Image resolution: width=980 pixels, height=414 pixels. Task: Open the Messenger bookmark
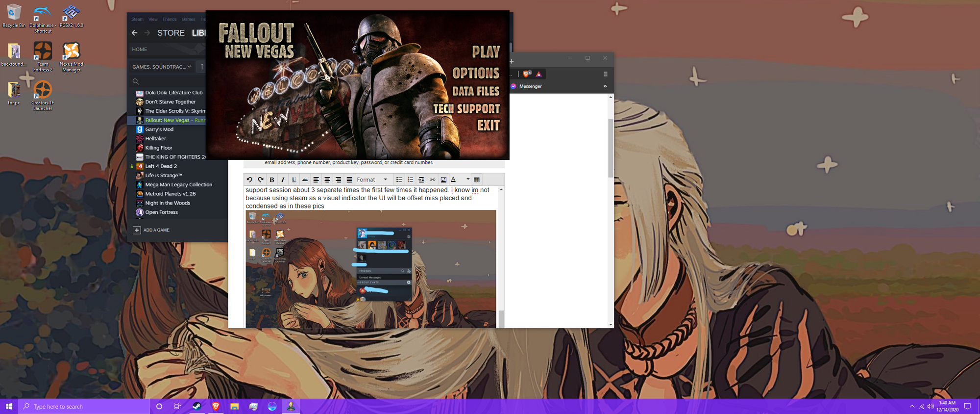click(x=526, y=86)
